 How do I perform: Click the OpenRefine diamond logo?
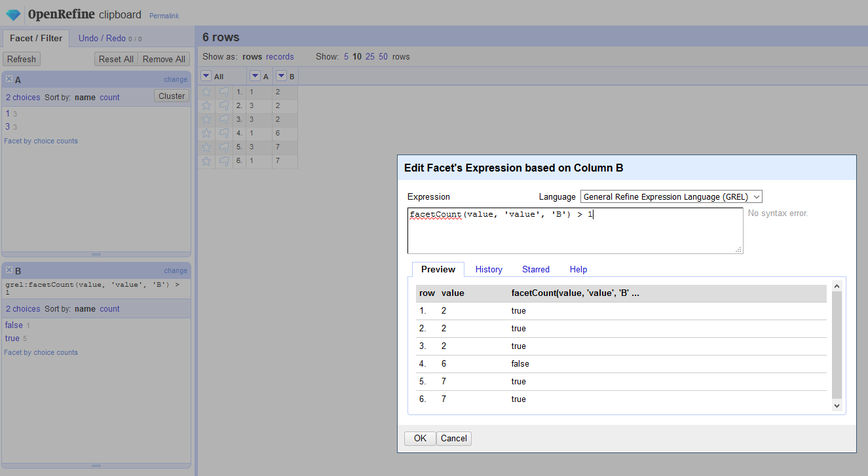coord(13,14)
